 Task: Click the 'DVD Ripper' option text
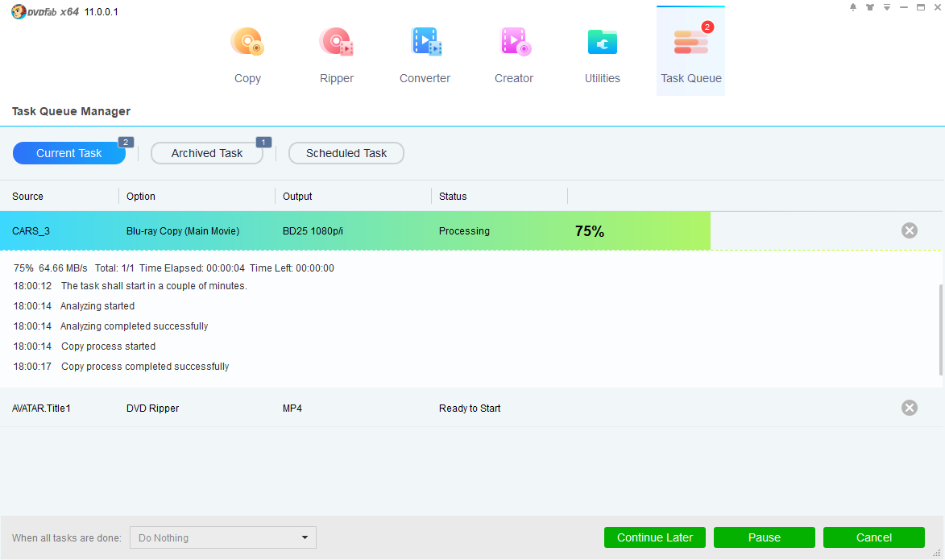click(x=152, y=408)
